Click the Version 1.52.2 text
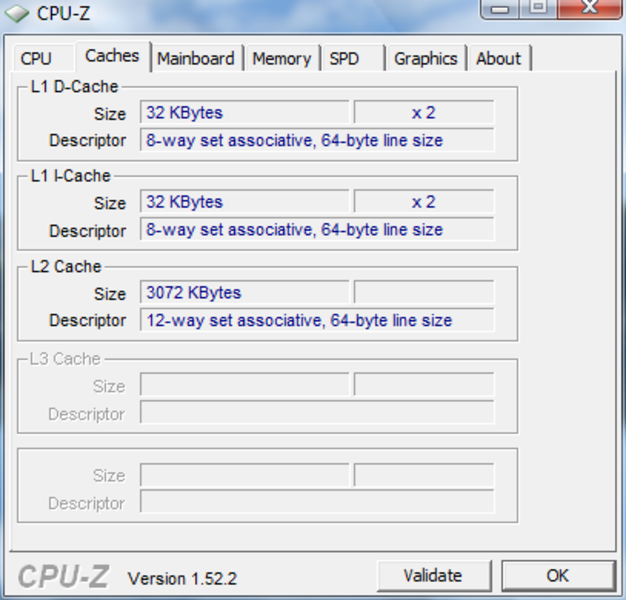The width and height of the screenshot is (626, 600). point(182,578)
